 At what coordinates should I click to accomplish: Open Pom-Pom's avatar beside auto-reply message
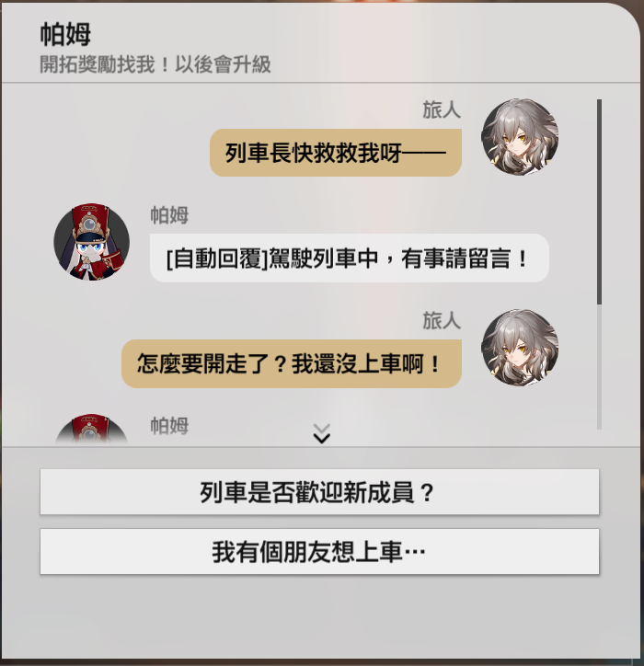[x=92, y=241]
